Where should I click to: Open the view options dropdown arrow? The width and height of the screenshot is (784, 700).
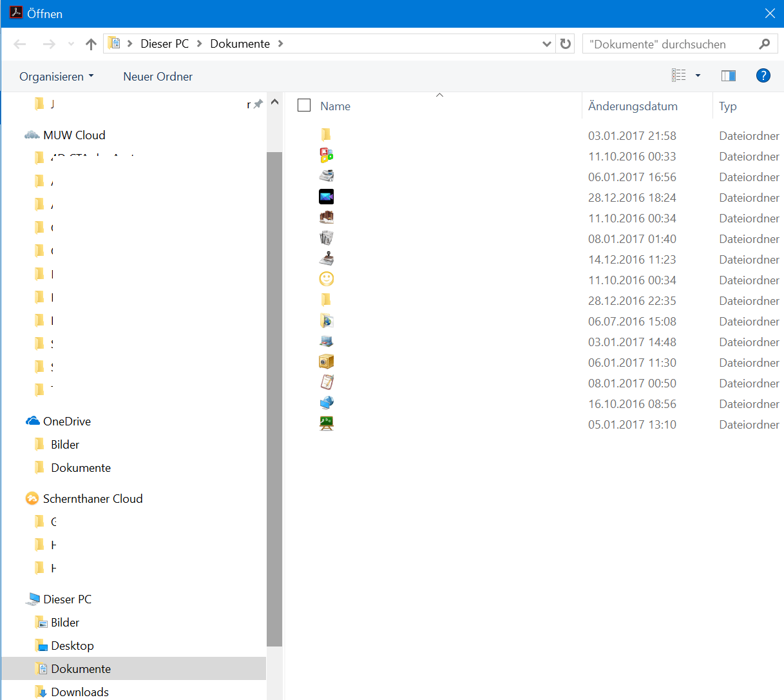[697, 75]
